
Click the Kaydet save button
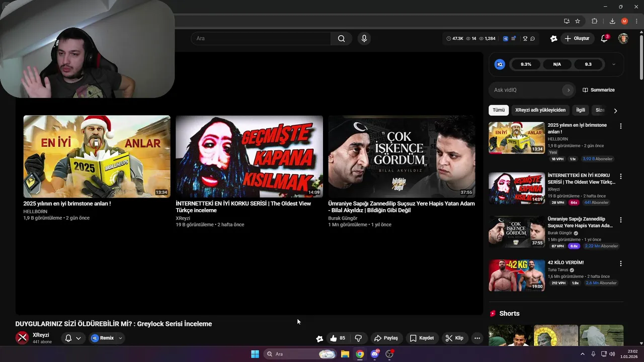(x=422, y=338)
